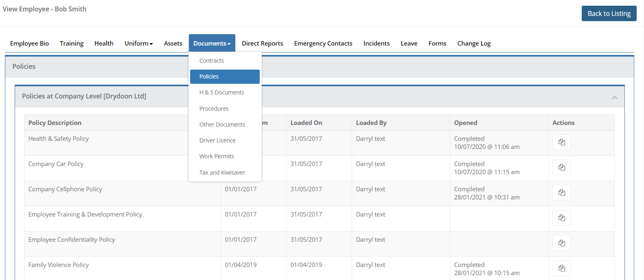Viewport: 644px width, 280px height.
Task: Expand the Uniform dropdown tab
Action: pyautogui.click(x=138, y=44)
